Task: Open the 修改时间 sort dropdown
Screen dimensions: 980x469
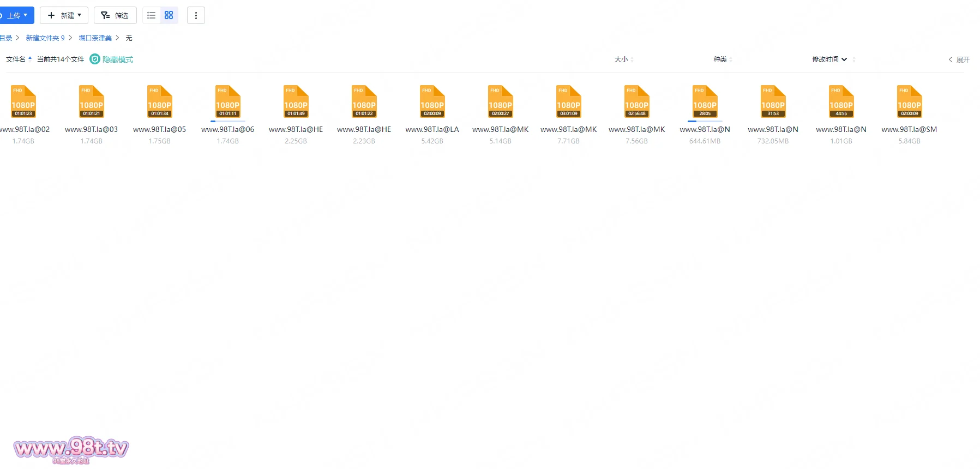Action: click(829, 59)
